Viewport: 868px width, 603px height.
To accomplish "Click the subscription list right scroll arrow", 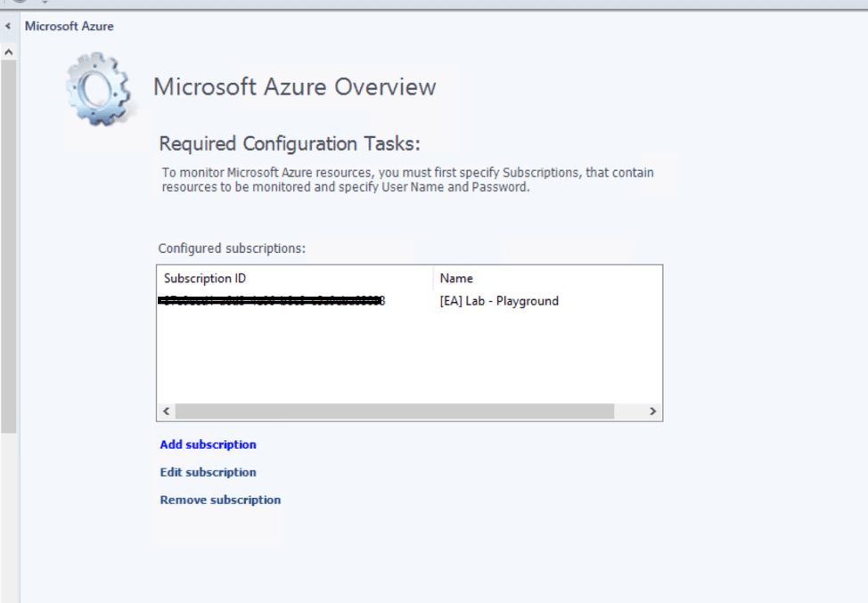I will click(652, 411).
